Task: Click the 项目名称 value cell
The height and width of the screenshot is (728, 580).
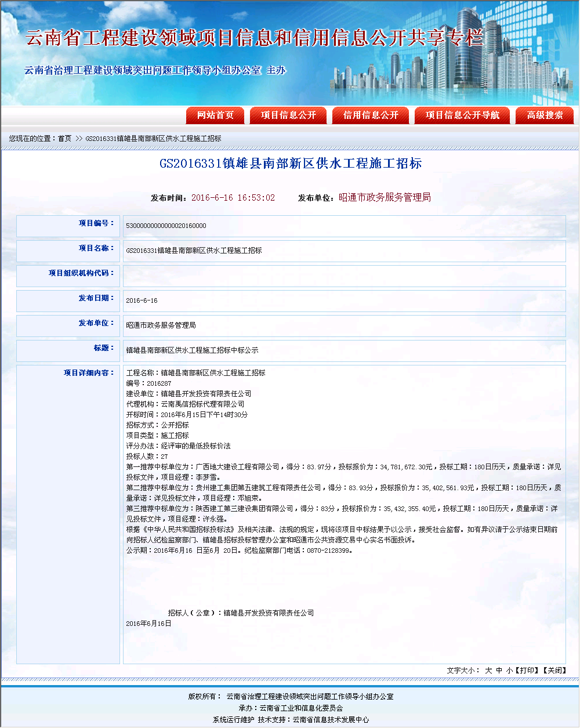Action: click(x=344, y=251)
